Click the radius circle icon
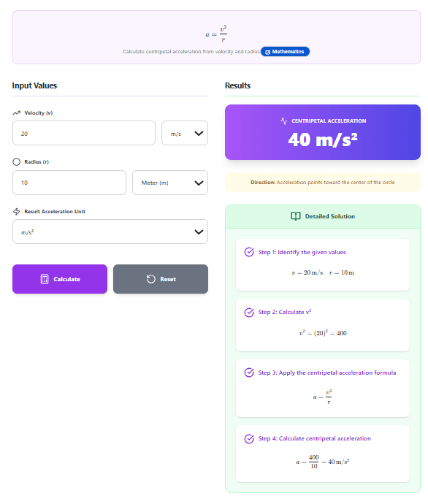Image resolution: width=428 pixels, height=504 pixels. tap(16, 161)
